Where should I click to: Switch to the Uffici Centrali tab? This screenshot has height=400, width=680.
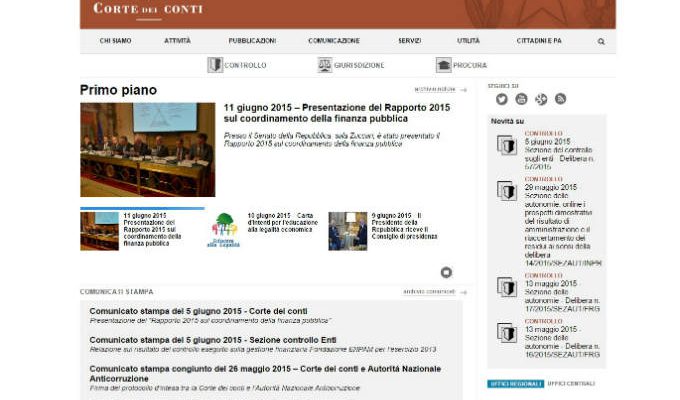coord(571,384)
